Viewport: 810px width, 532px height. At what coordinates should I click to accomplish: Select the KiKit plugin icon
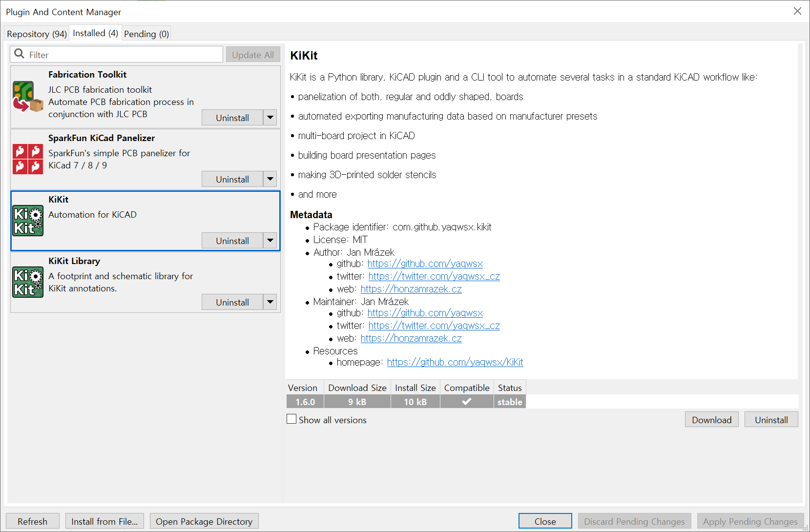point(27,221)
